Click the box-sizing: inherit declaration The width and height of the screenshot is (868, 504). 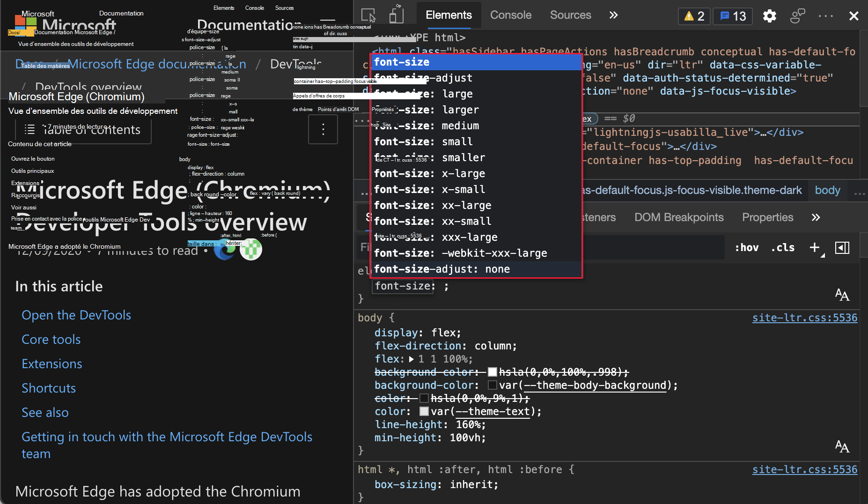coord(436,484)
